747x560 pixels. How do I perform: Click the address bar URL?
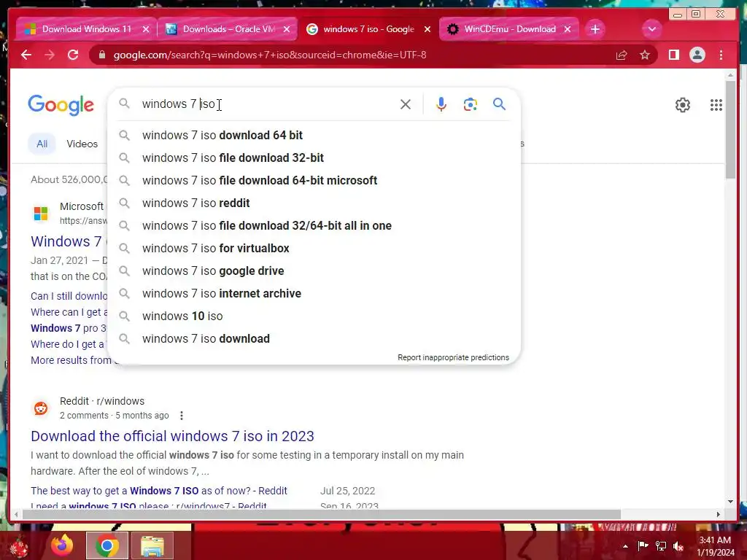click(x=270, y=55)
